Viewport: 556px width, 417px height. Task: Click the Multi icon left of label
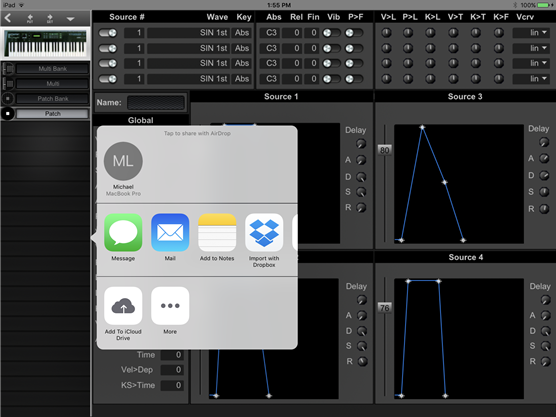coord(8,84)
